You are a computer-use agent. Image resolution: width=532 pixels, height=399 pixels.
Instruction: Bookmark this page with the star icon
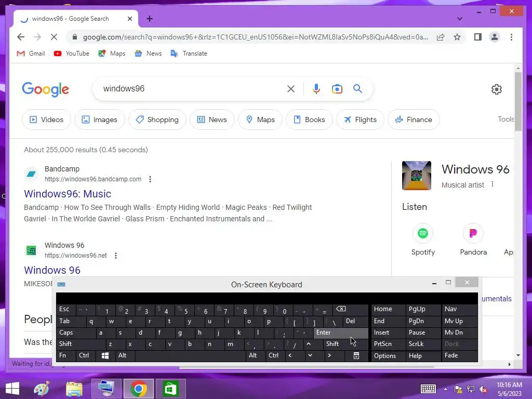(457, 37)
